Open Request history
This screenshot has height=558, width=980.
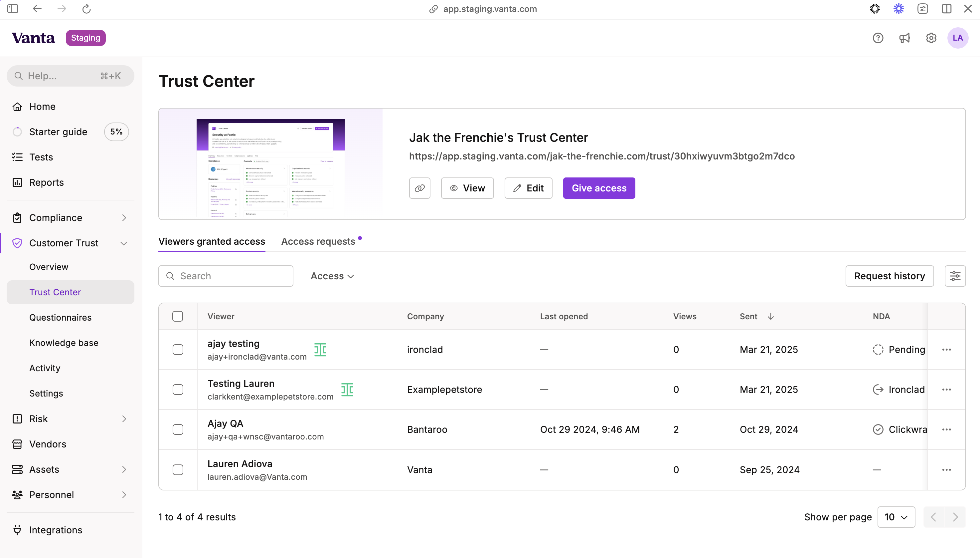coord(889,276)
